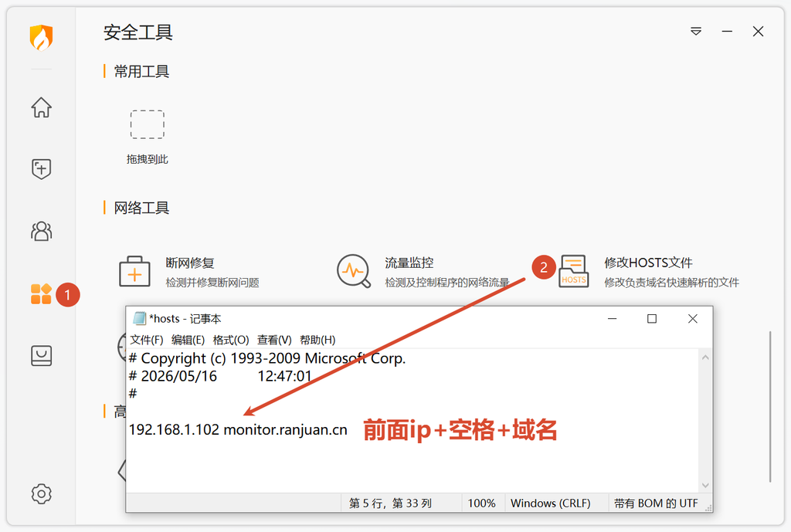Open the 文件(F) menu in Notepad
Viewport: 791px width, 532px height.
click(x=147, y=340)
